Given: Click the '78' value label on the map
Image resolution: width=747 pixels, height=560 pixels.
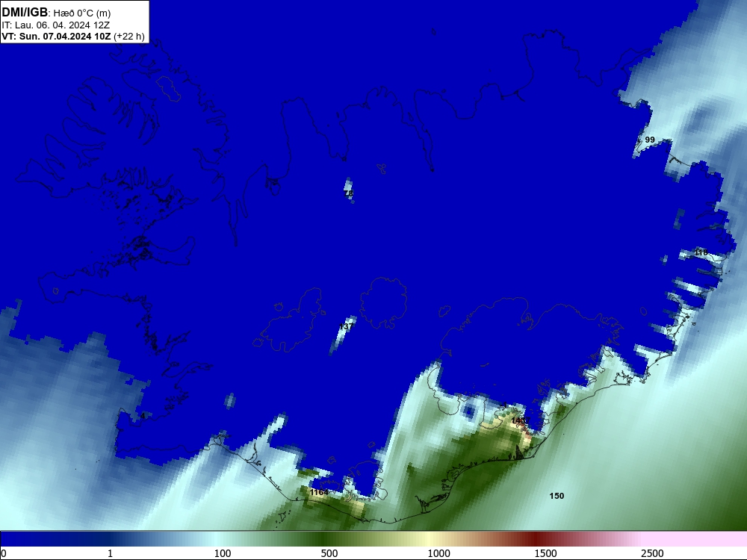Looking at the screenshot, I should click(349, 193).
